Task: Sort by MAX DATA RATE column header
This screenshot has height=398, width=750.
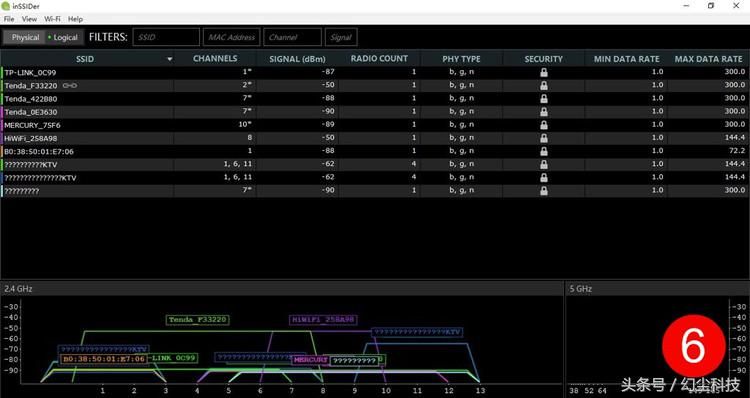Action: (x=708, y=59)
